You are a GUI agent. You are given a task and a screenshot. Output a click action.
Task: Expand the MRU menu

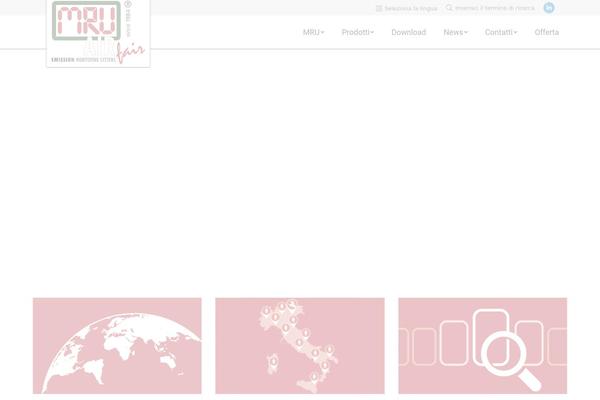click(313, 32)
